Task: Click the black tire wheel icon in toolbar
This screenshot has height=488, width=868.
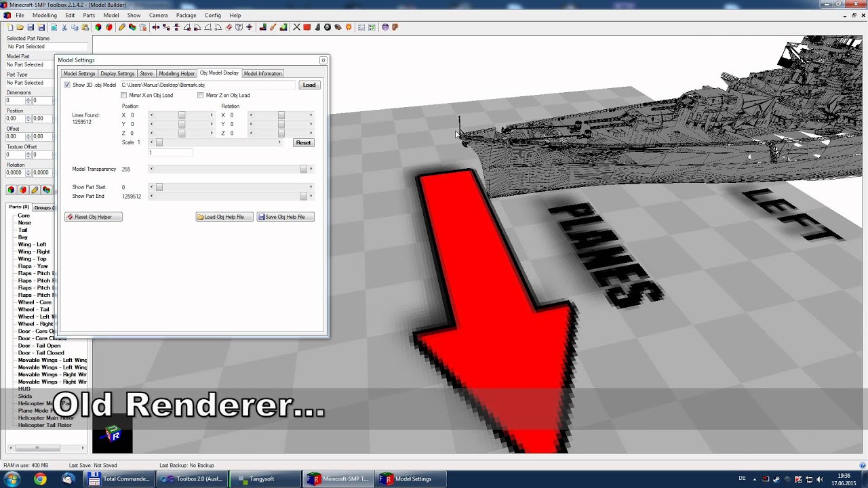Action: click(328, 27)
